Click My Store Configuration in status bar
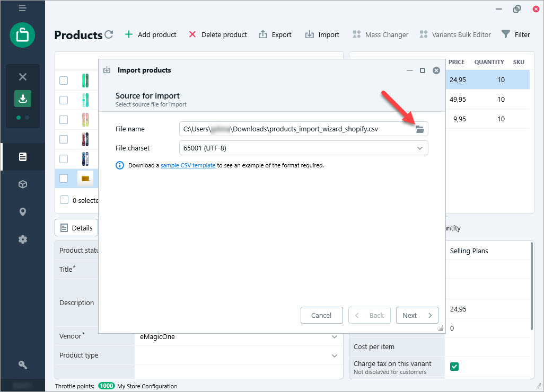Screen dimensions: 544x392 (x=147, y=386)
